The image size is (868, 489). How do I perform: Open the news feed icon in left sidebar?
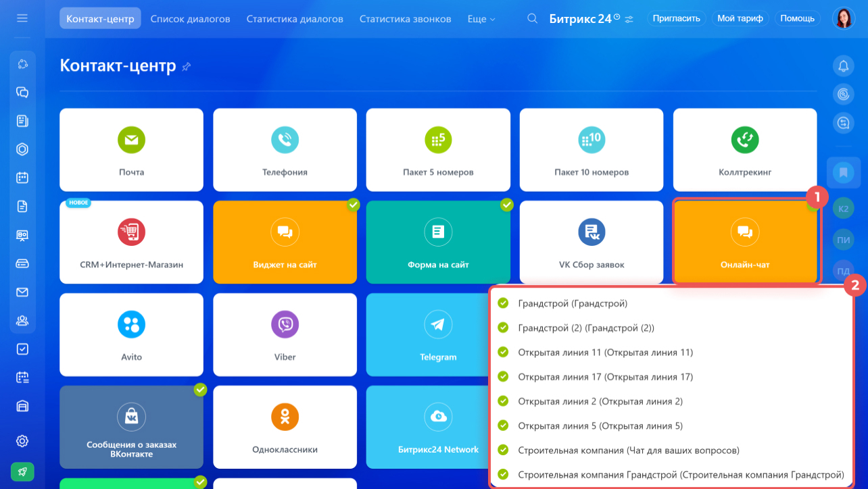click(22, 121)
